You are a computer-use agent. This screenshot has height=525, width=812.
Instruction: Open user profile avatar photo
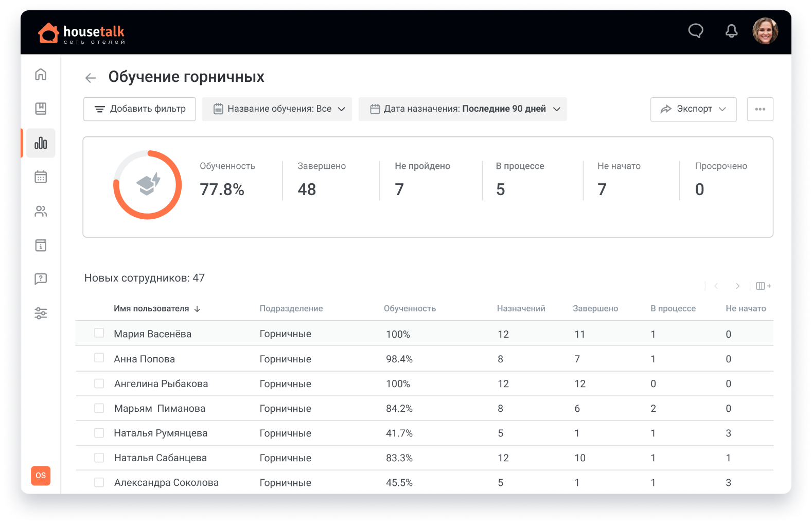[765, 31]
